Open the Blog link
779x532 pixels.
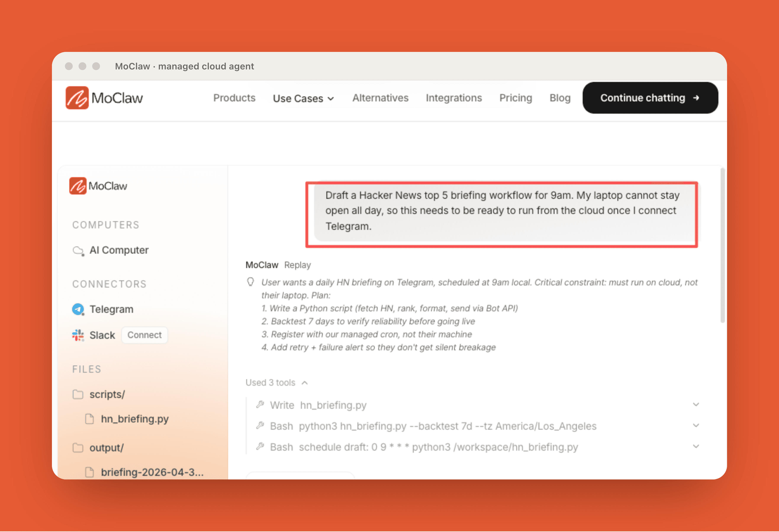560,98
